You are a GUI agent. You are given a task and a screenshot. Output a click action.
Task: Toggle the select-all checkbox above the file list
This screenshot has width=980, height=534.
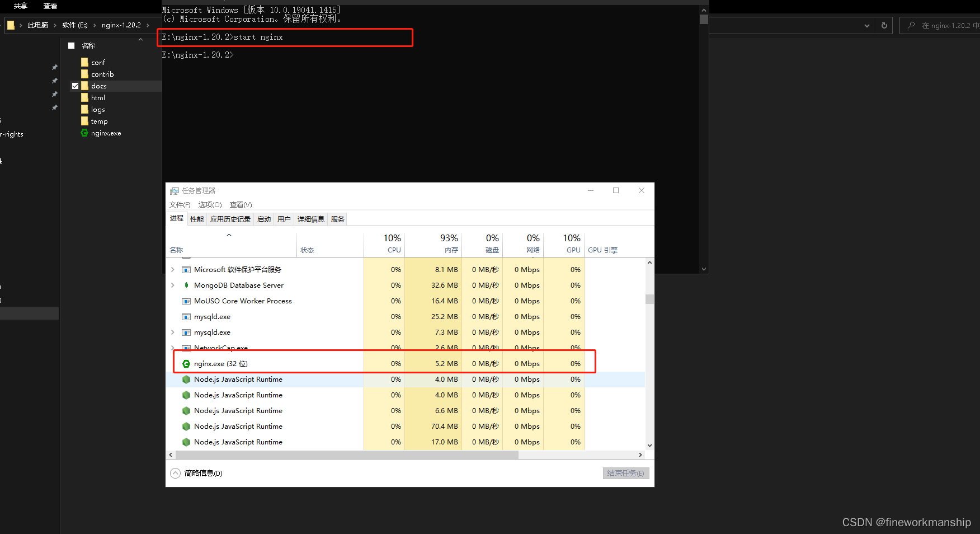pos(72,45)
